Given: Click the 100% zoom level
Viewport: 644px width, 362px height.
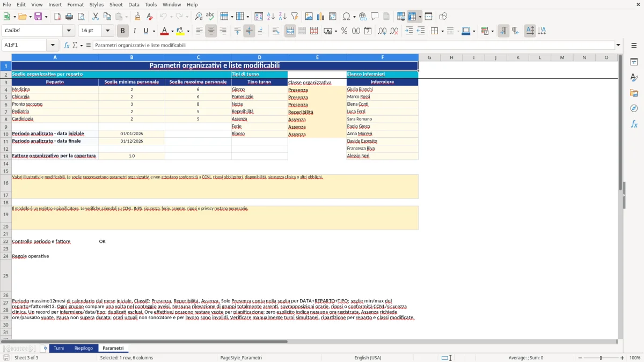Looking at the screenshot, I should [635, 358].
